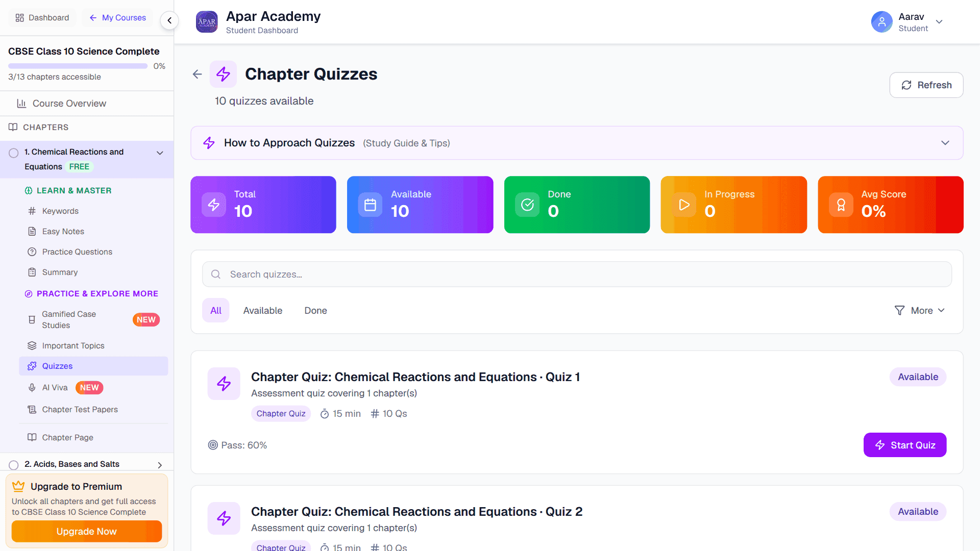Toggle chapter 1 completion circle
Viewport: 980px width, 551px height.
14,153
